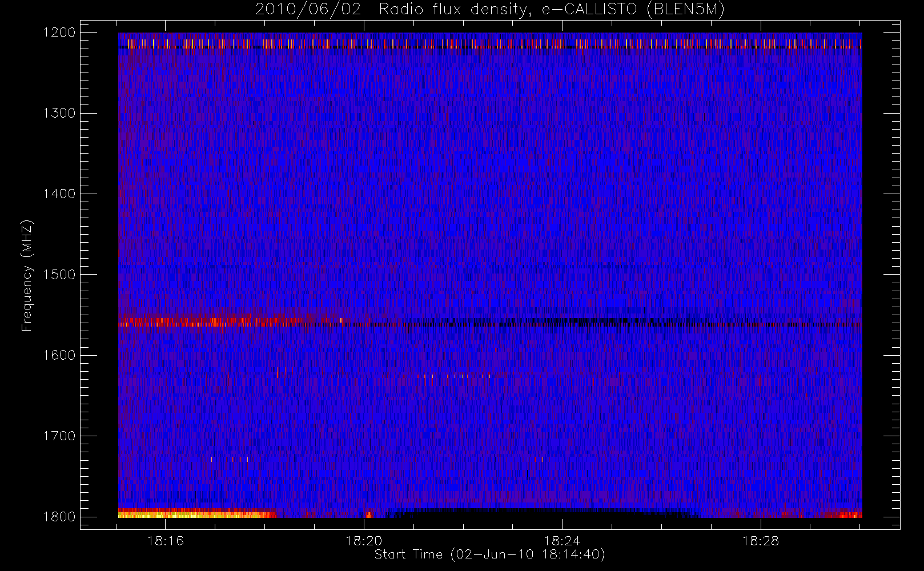Click the 18:16 time tick label
This screenshot has width=924, height=571.
click(166, 540)
